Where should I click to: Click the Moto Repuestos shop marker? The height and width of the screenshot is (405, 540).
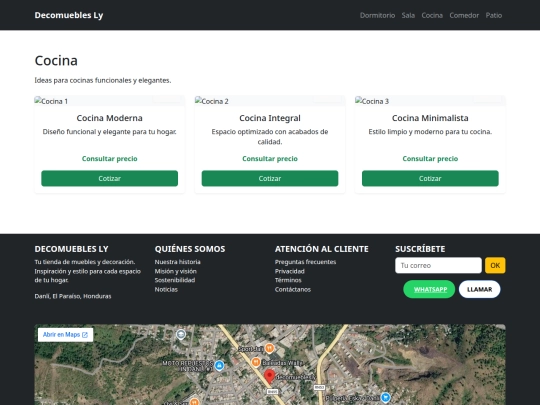[x=219, y=365]
